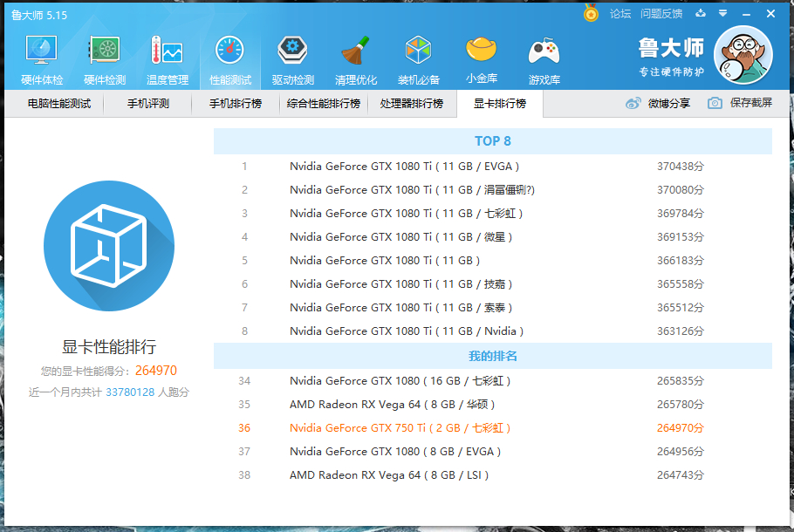The width and height of the screenshot is (794, 532).
Task: Open 驱动检测 driver detection icon
Action: [x=292, y=59]
